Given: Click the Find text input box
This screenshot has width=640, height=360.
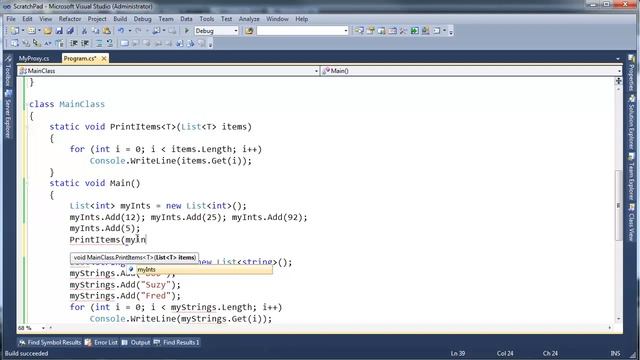Looking at the screenshot, I should coord(300,31).
